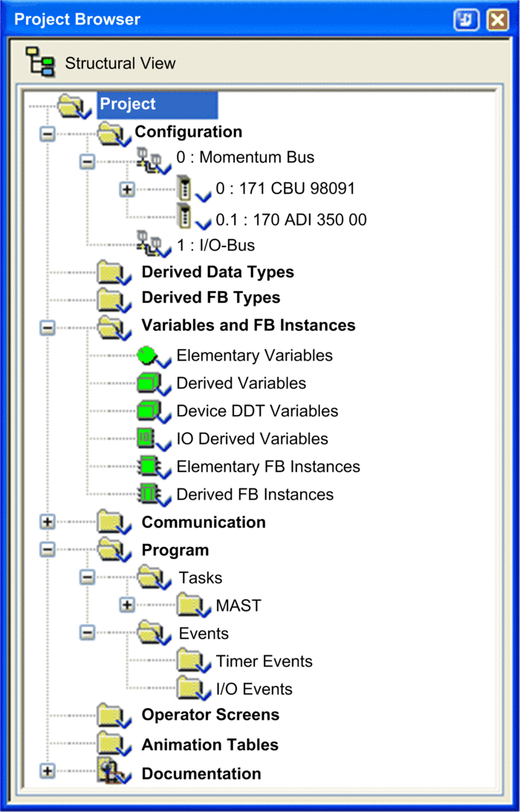520x812 pixels.
Task: Select Operator Screens label
Action: click(x=210, y=716)
